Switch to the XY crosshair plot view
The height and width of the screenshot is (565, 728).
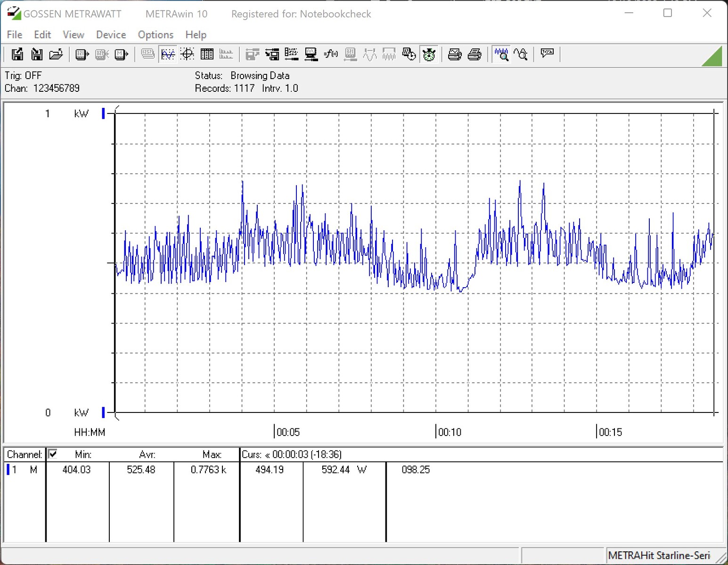[x=188, y=55]
